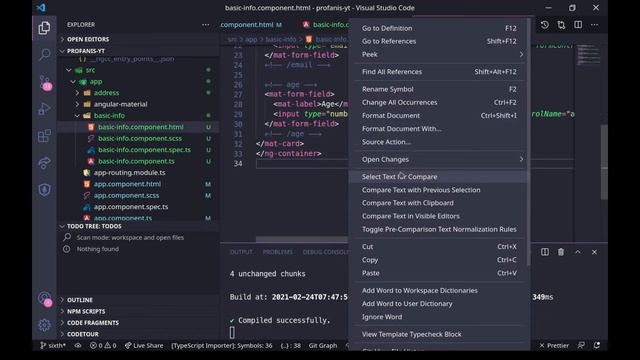Screen dimensions: 640x360
Task: Select Find All References menu entry
Action: coord(439,72)
